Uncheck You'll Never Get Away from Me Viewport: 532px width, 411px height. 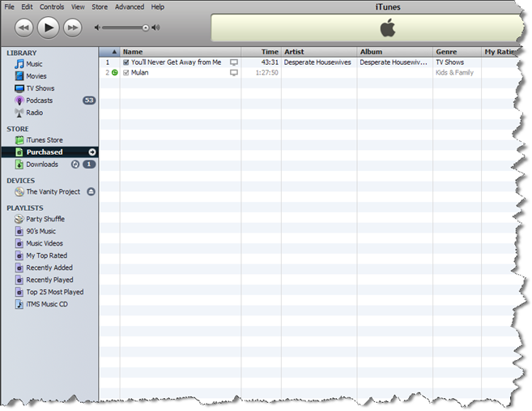(x=126, y=62)
